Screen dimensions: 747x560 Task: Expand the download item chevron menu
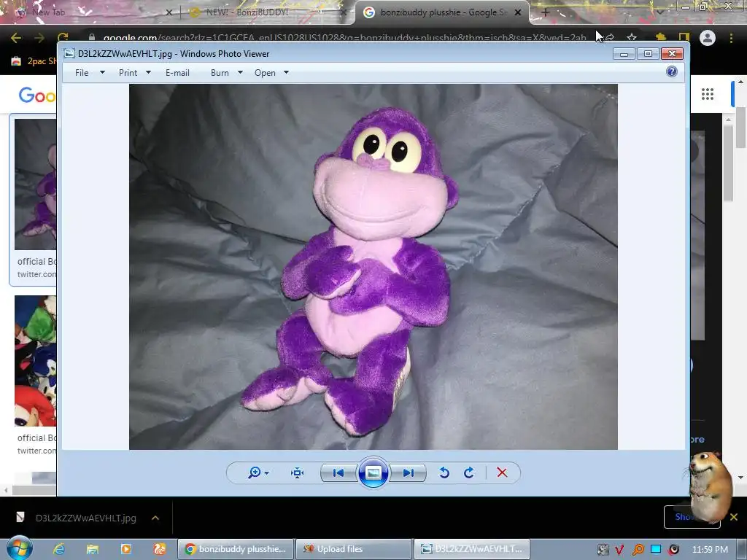click(155, 518)
